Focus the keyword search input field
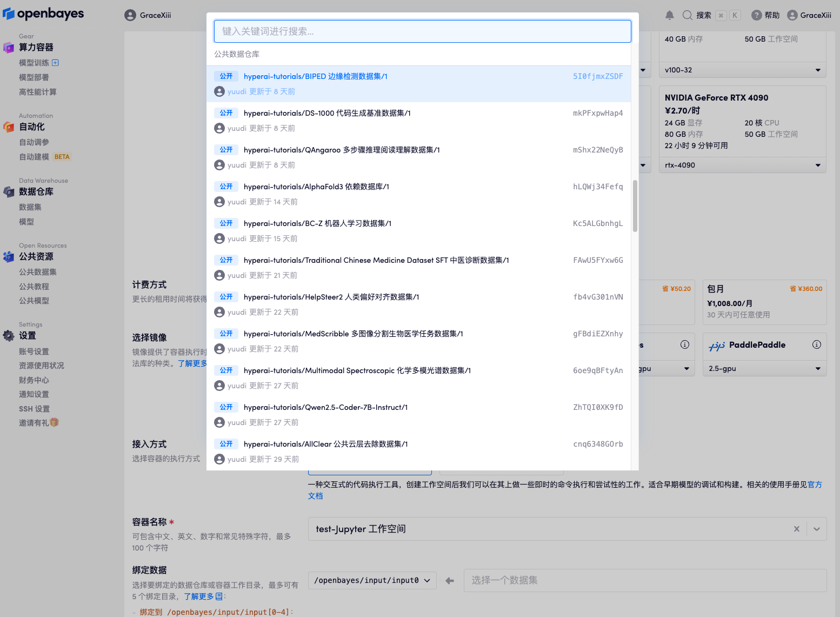Viewport: 840px width, 617px height. tap(422, 31)
